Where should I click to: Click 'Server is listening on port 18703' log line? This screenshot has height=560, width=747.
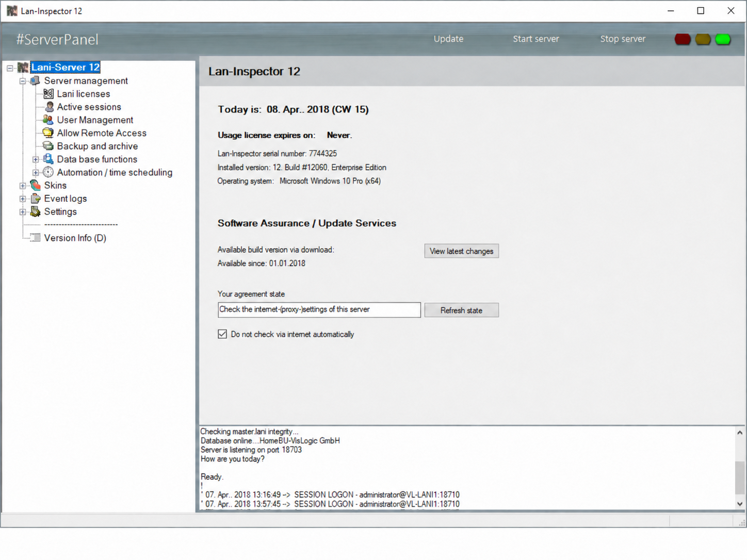[251, 450]
